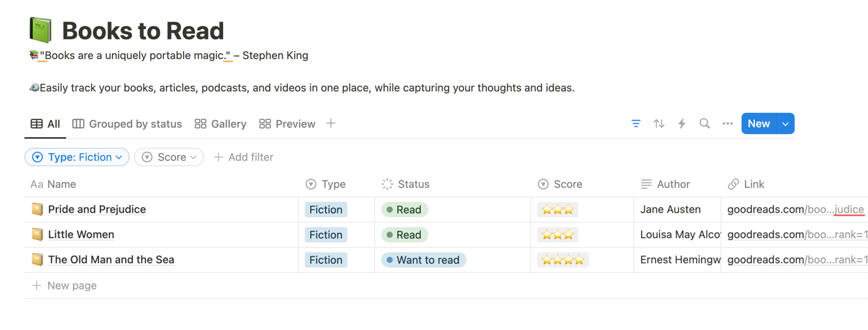Click the green book page icon
Viewport: 868px width, 330px height.
pyautogui.click(x=41, y=30)
